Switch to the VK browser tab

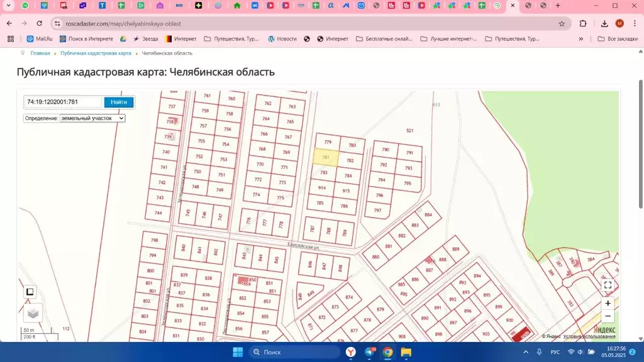(255, 5)
